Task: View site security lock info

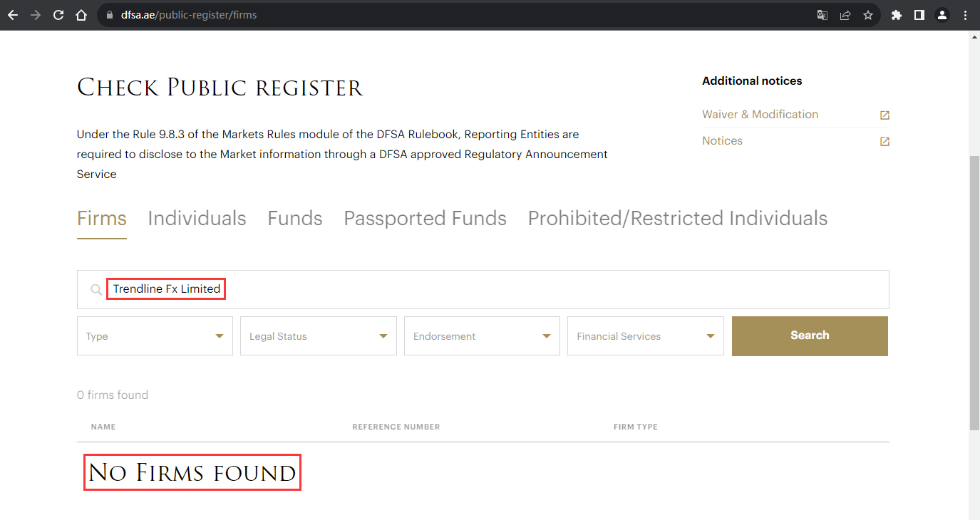Action: click(109, 15)
